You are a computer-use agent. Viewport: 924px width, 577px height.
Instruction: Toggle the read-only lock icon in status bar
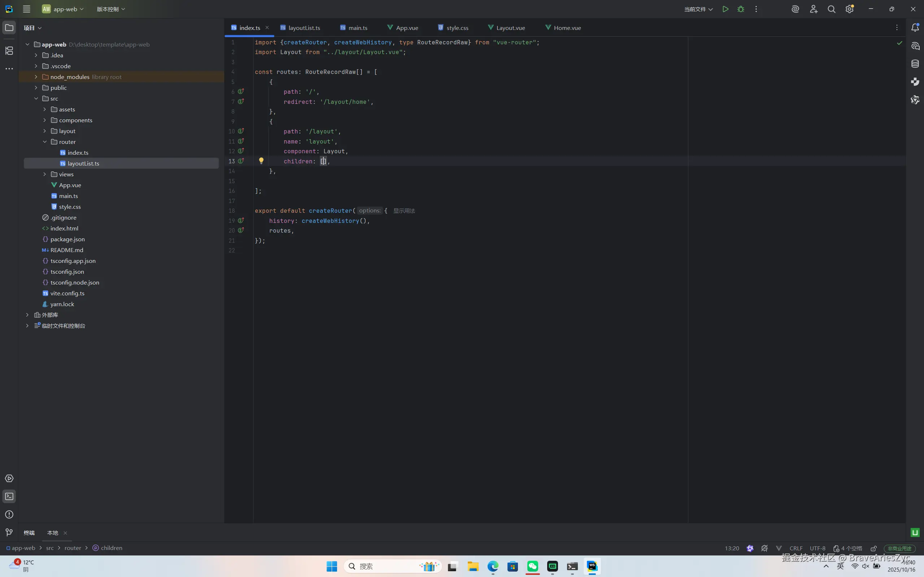click(873, 548)
